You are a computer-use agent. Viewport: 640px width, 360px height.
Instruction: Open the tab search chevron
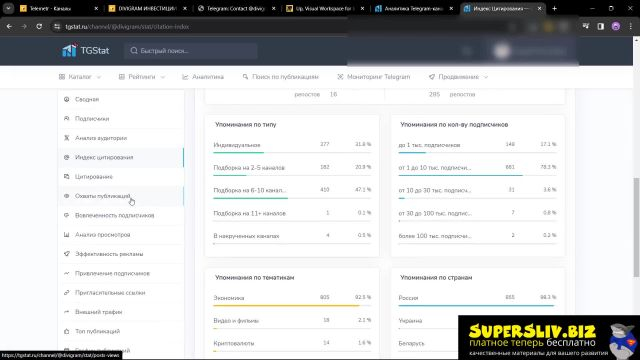tap(8, 8)
